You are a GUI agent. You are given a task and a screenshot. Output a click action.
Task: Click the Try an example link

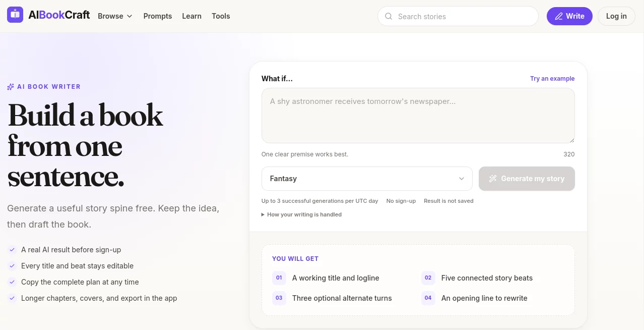coord(552,79)
